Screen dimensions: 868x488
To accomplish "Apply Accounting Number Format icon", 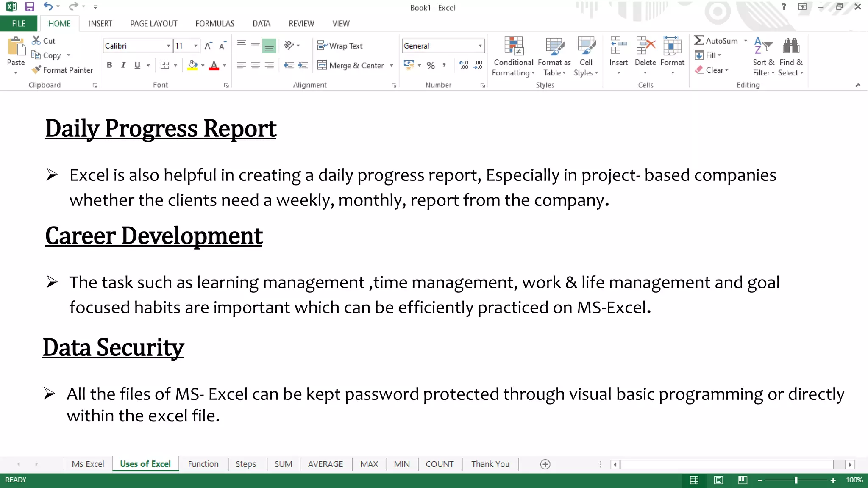I will 409,65.
